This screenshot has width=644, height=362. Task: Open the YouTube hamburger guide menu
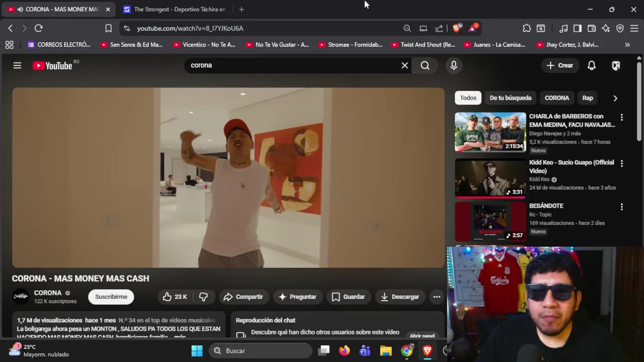[17, 65]
